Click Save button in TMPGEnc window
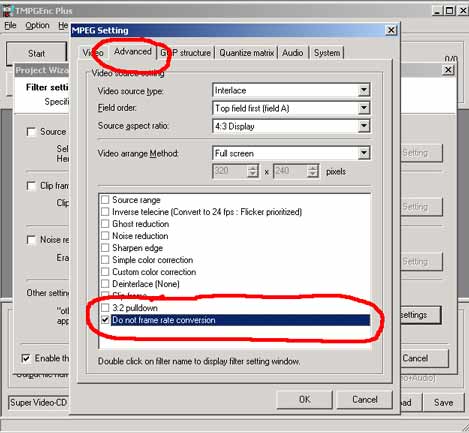The width and height of the screenshot is (469, 433). [443, 403]
